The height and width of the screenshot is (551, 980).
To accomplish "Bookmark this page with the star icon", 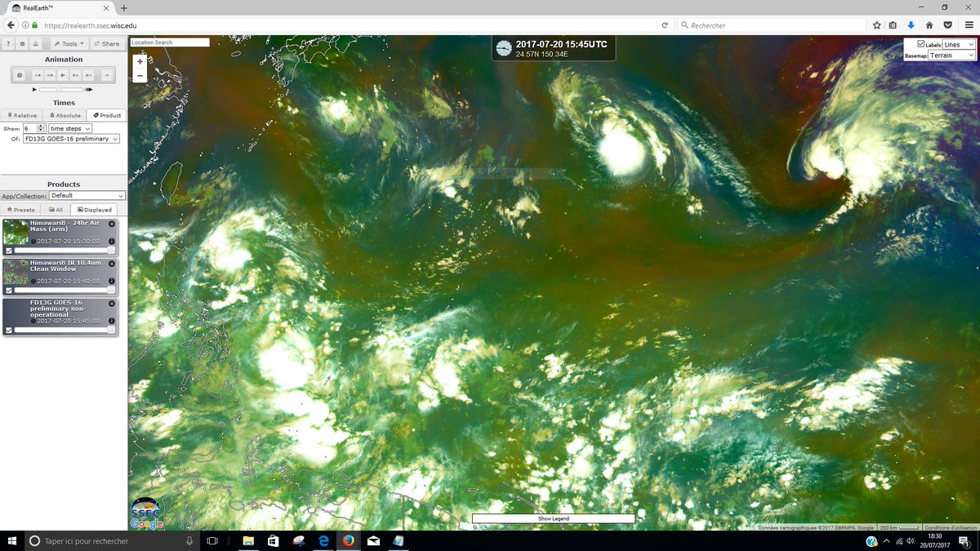I will (x=876, y=25).
